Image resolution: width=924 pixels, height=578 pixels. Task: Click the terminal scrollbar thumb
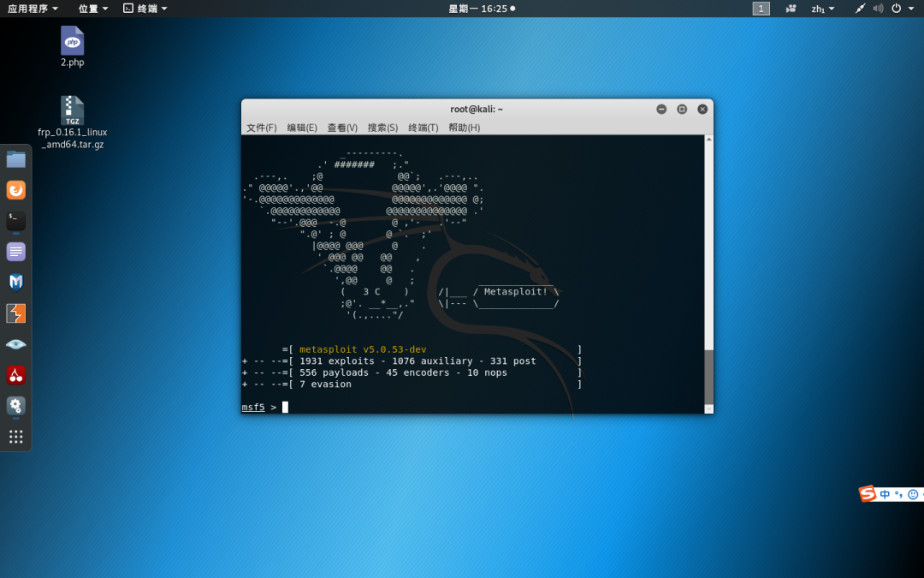(709, 377)
